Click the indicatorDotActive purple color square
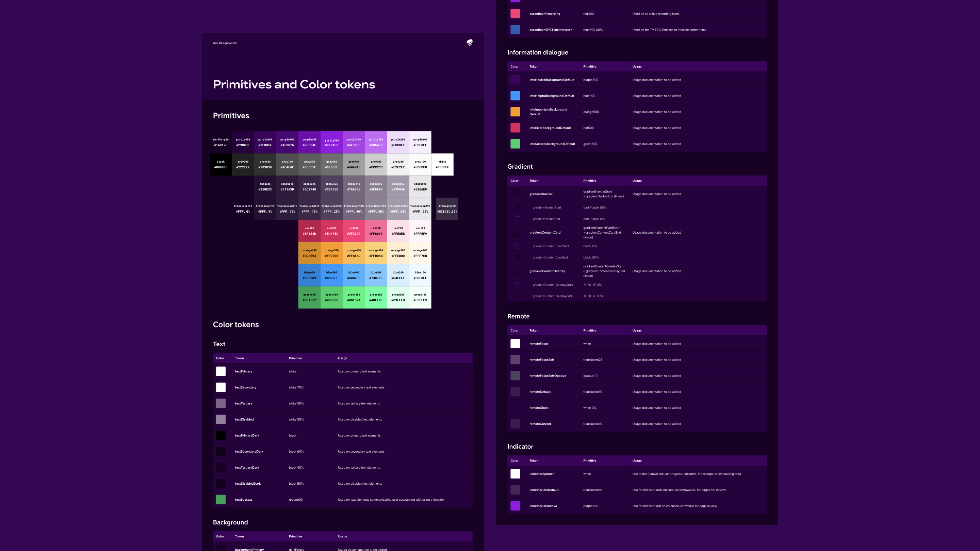Image resolution: width=980 pixels, height=551 pixels. (x=515, y=506)
